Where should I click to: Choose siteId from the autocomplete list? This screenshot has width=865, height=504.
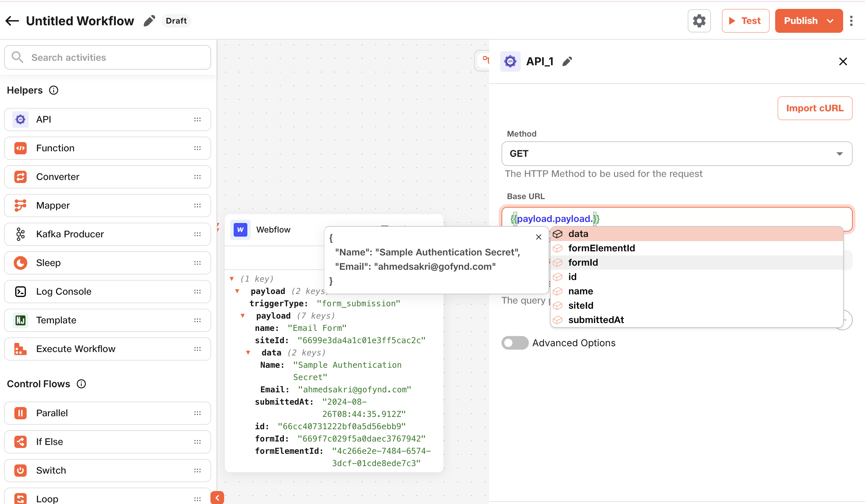697,305
